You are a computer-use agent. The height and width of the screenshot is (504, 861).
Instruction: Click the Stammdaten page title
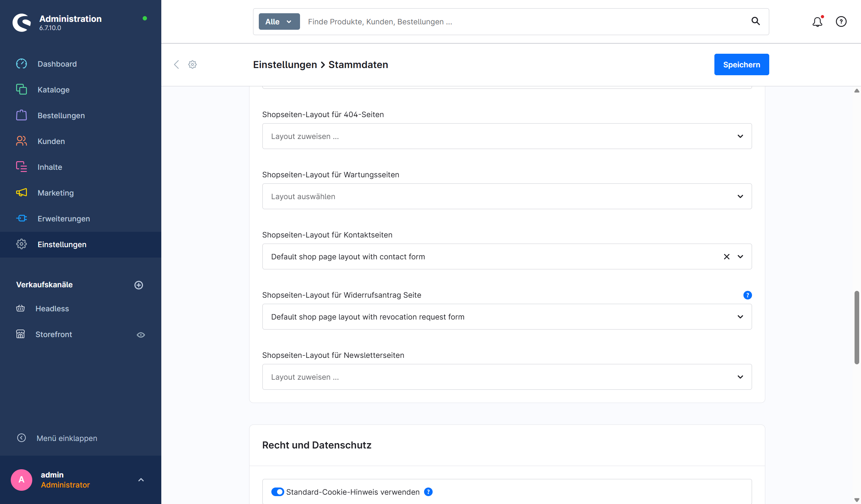coord(358,64)
